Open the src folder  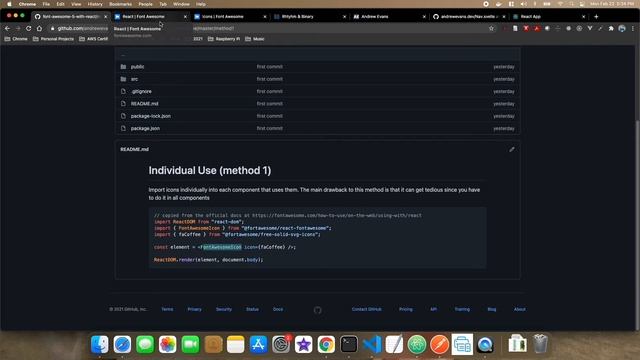click(134, 79)
